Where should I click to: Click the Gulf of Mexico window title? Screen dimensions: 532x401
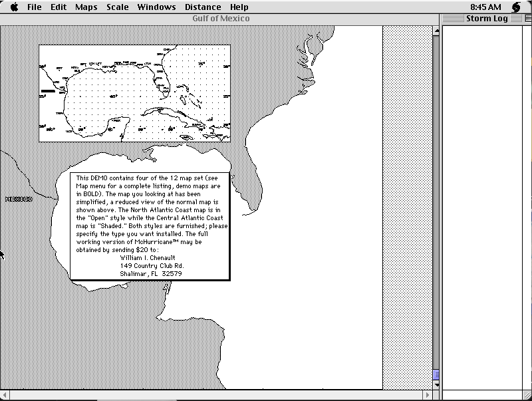point(221,19)
